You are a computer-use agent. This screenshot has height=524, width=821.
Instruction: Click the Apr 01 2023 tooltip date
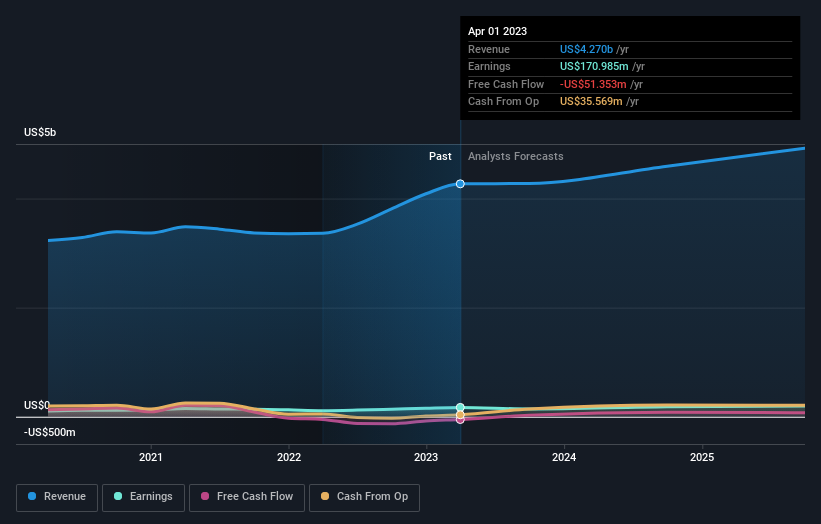tap(497, 31)
